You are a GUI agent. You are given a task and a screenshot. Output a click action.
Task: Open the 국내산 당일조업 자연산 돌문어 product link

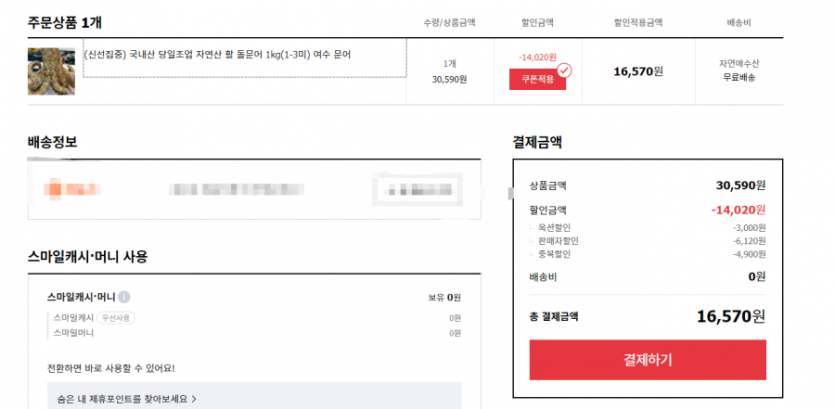click(217, 54)
